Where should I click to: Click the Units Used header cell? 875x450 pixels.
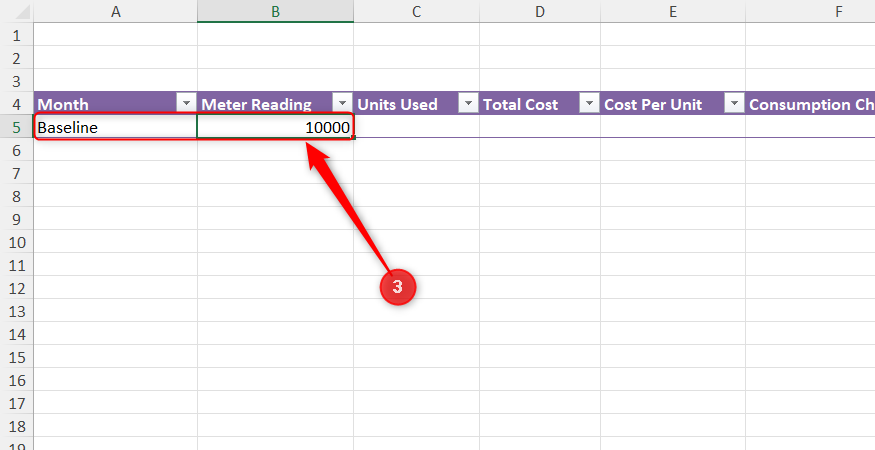click(416, 103)
